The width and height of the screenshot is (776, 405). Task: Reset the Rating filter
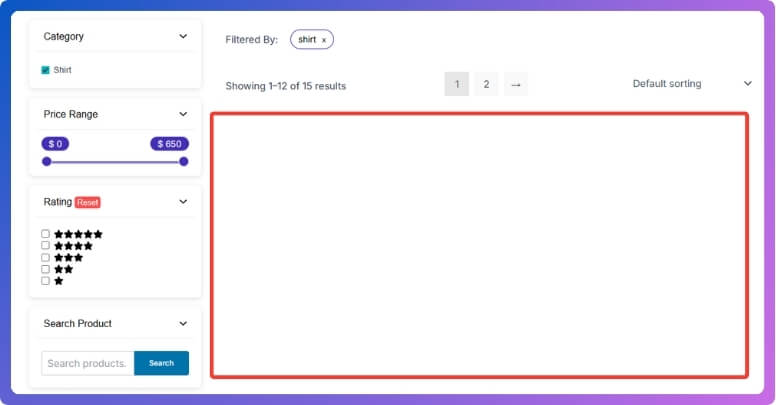click(88, 202)
